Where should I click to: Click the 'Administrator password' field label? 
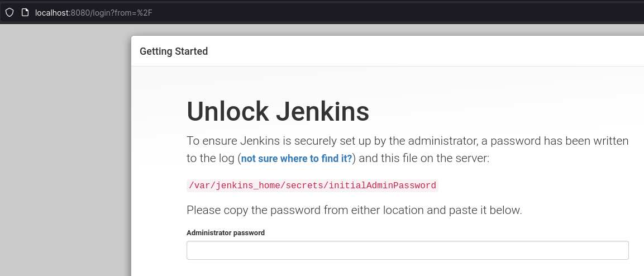pos(226,232)
